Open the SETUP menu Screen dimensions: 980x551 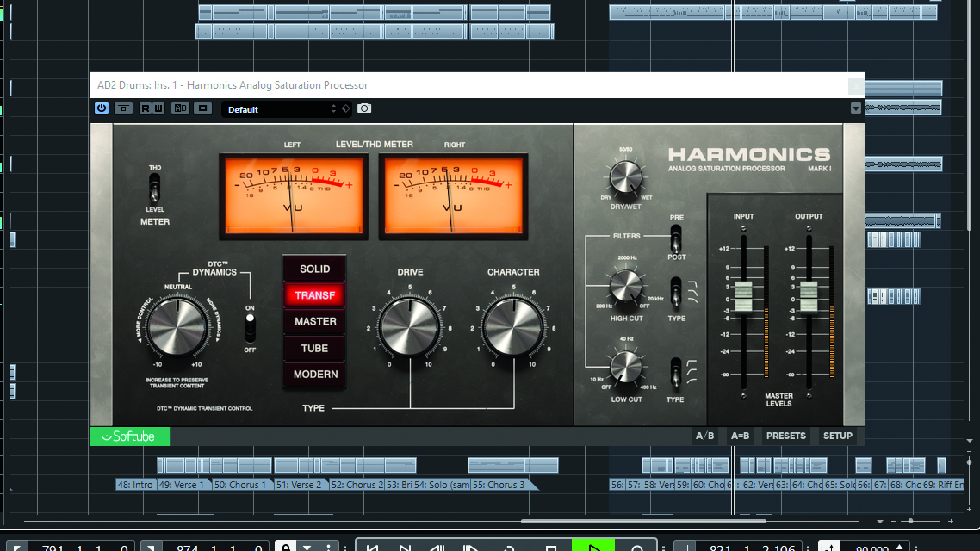(x=838, y=436)
